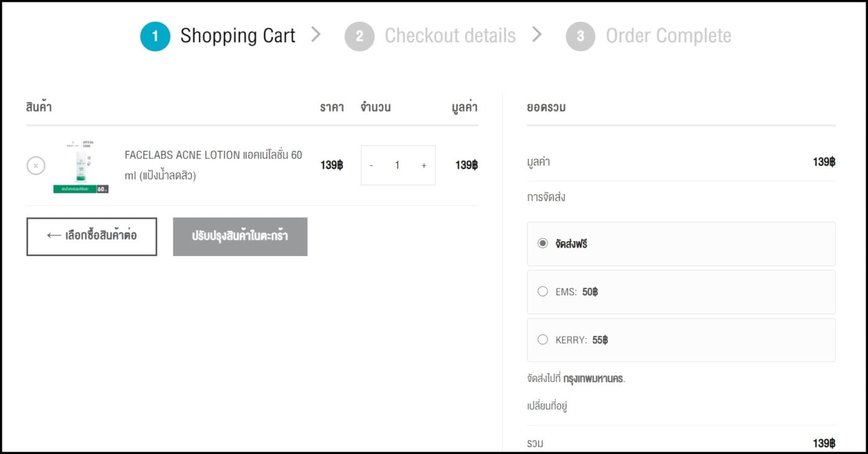Image resolution: width=868 pixels, height=454 pixels.
Task: Click the grey step 2 circle
Action: point(359,36)
